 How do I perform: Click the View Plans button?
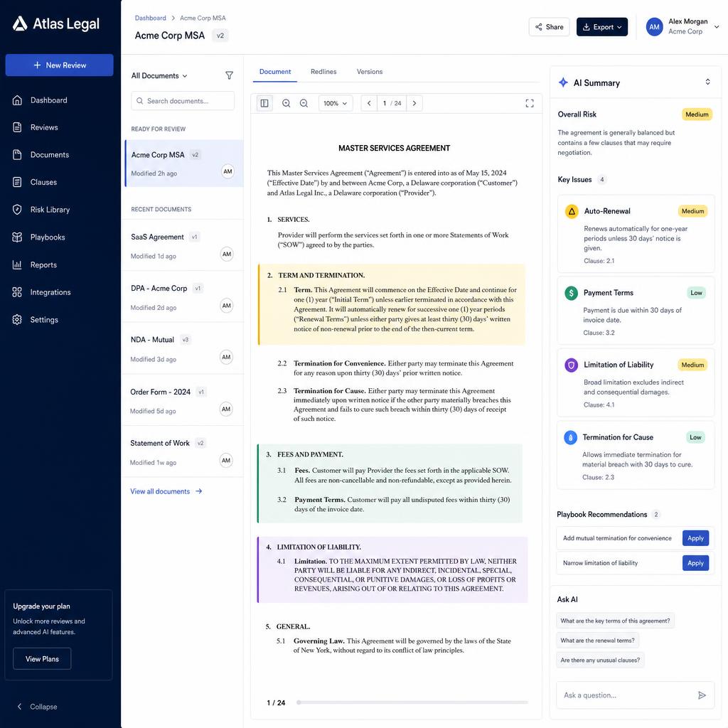point(42,659)
